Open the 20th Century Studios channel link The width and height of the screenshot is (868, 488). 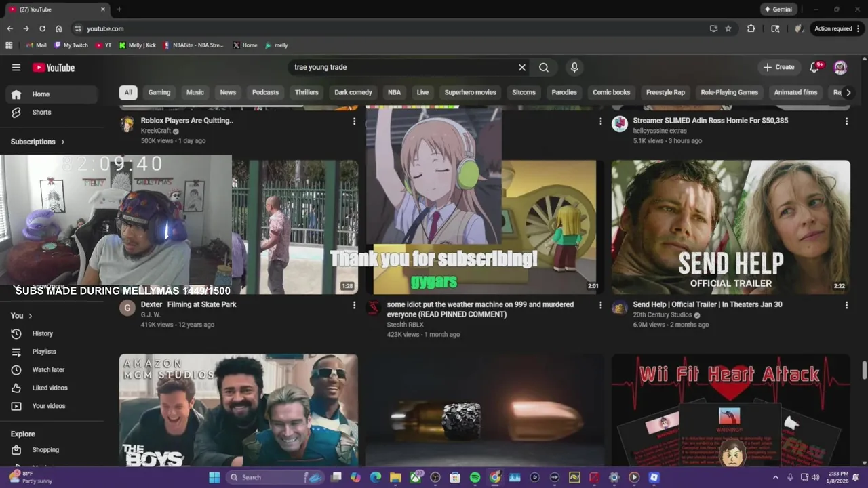[663, 314]
